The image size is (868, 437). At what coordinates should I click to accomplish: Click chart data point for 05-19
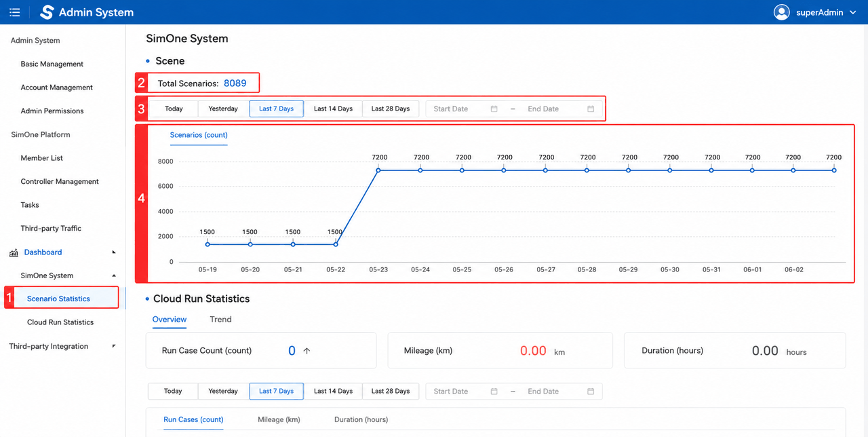pos(208,244)
